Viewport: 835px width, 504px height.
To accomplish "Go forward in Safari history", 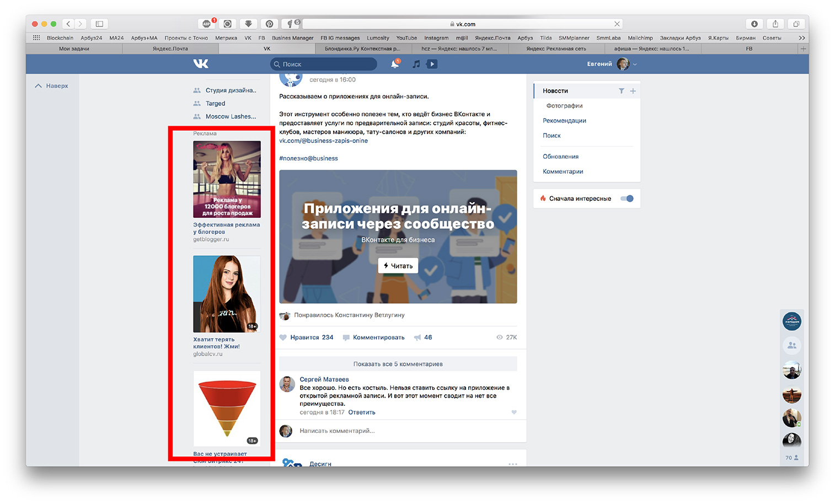I will (x=81, y=24).
